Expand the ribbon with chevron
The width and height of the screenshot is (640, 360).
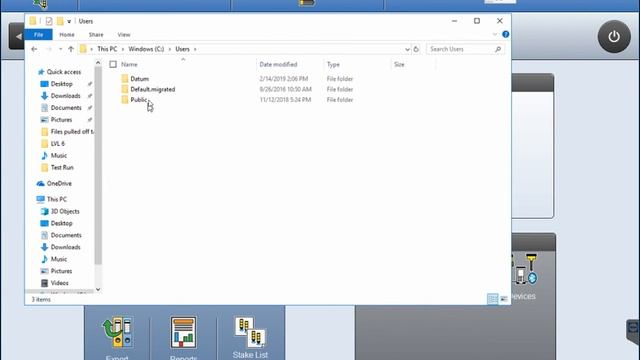pos(495,34)
